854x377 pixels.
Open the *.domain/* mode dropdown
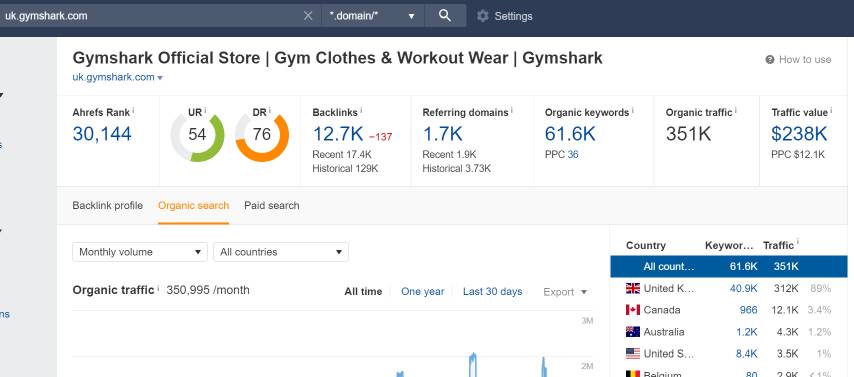point(374,16)
